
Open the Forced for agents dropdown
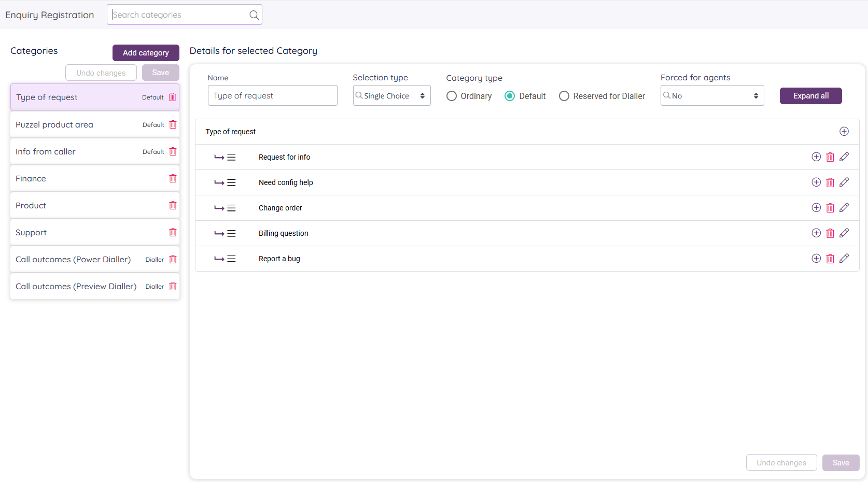(x=711, y=96)
